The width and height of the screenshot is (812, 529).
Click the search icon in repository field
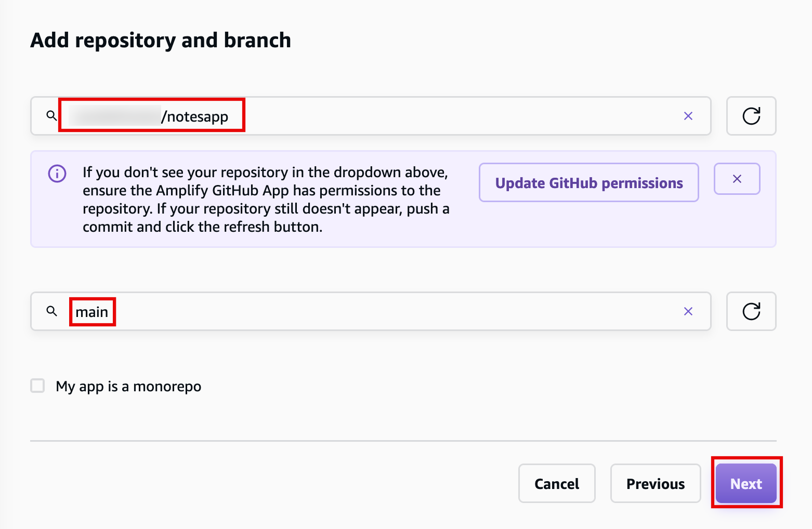51,115
